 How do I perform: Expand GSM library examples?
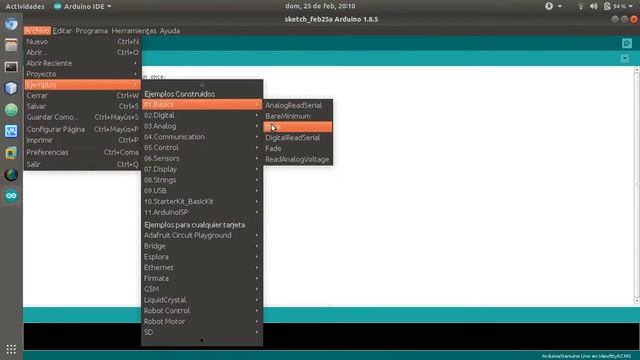pyautogui.click(x=202, y=289)
